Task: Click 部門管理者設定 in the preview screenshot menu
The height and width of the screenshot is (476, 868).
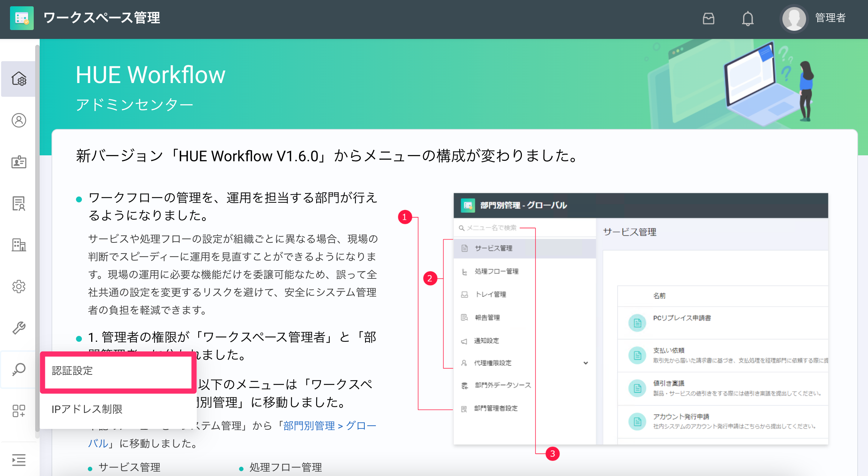Action: pos(496,409)
